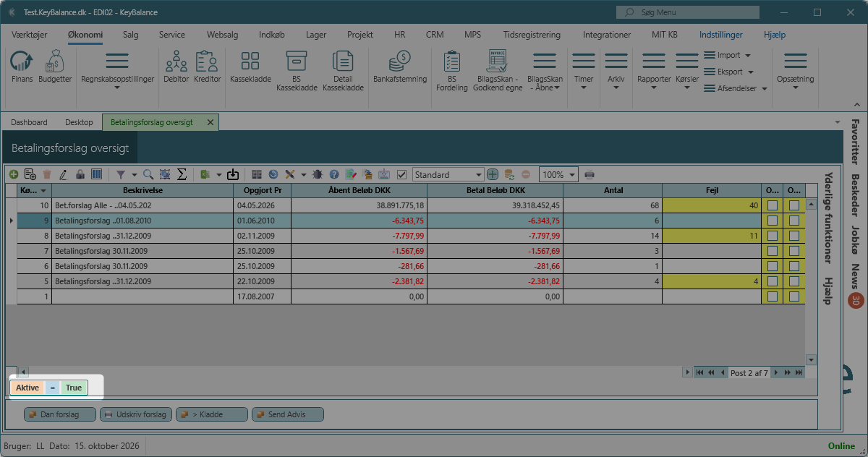The height and width of the screenshot is (457, 868).
Task: Click the Udskriv forslag button
Action: 136,414
